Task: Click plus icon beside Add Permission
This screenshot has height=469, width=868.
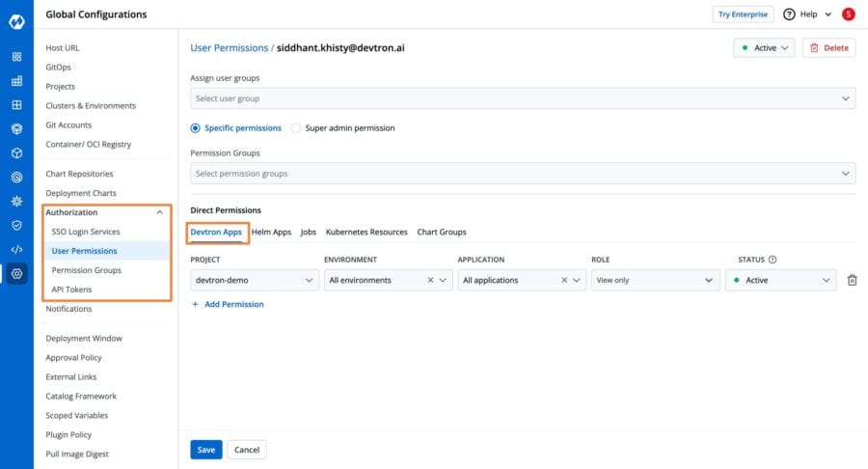Action: coord(195,304)
